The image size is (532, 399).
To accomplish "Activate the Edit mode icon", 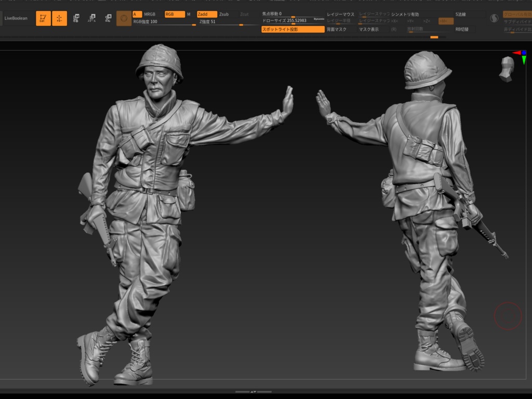I will pyautogui.click(x=43, y=19).
